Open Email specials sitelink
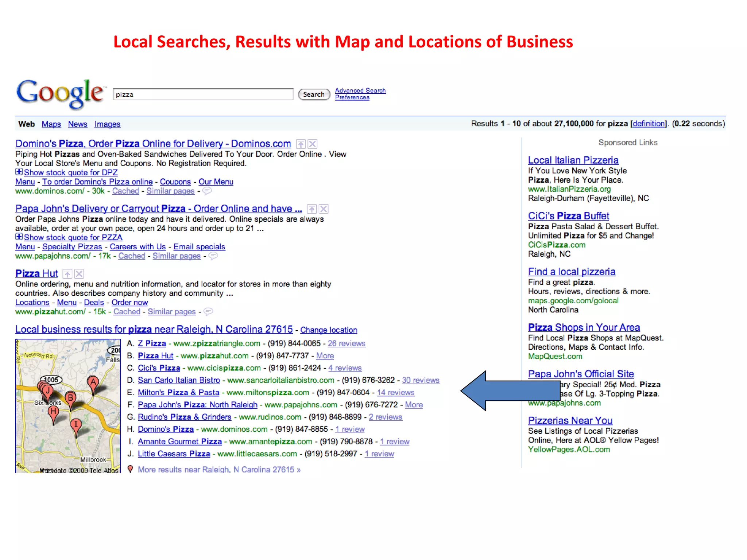This screenshot has height=560, width=747. pyautogui.click(x=199, y=247)
